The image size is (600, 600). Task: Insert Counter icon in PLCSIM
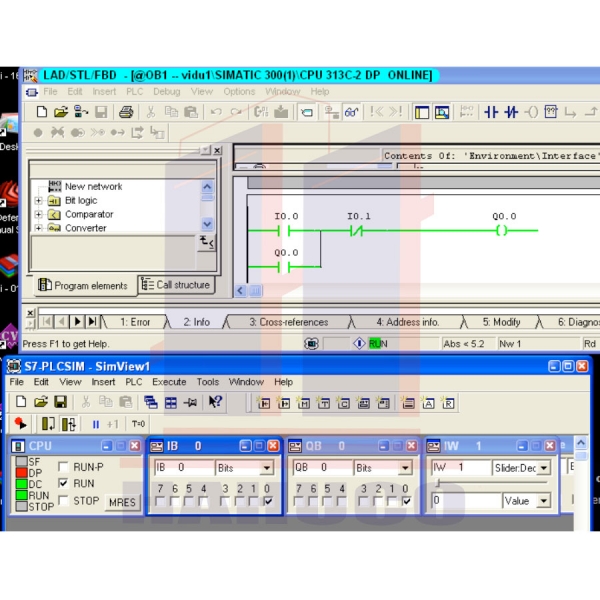click(x=343, y=403)
